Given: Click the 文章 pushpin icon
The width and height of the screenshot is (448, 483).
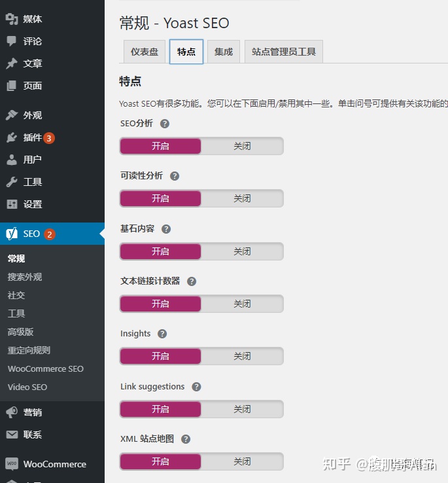Looking at the screenshot, I should (12, 63).
